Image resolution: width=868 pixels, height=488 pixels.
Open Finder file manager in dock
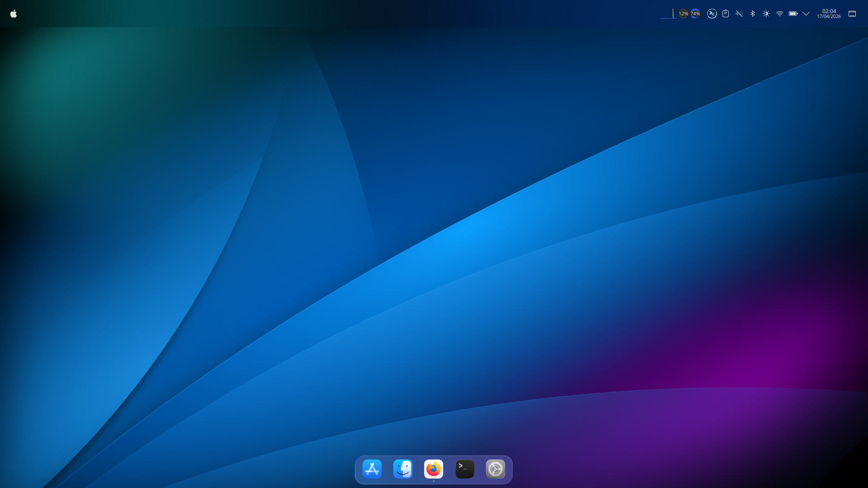coord(403,469)
